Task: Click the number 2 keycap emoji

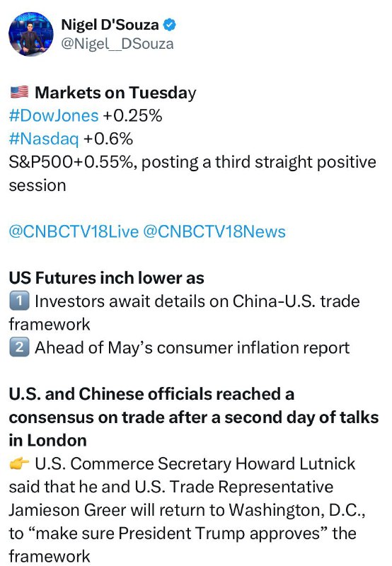Action: coord(19,347)
